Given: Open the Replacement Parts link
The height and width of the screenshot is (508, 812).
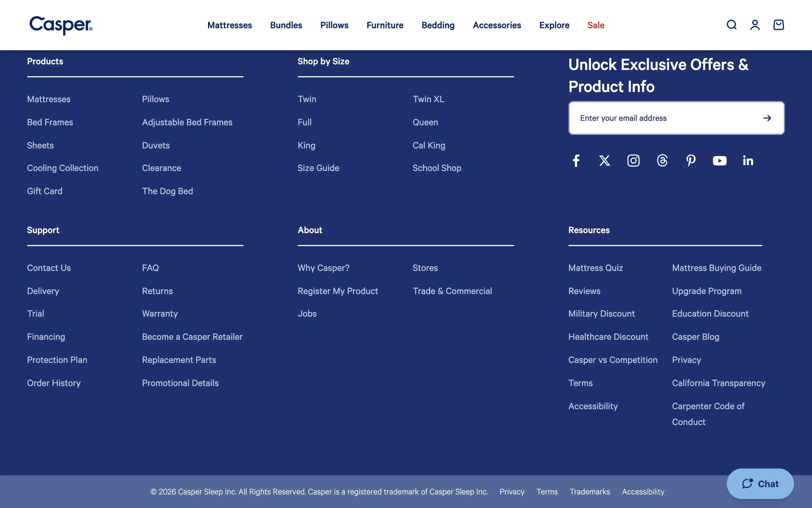Looking at the screenshot, I should tap(179, 360).
